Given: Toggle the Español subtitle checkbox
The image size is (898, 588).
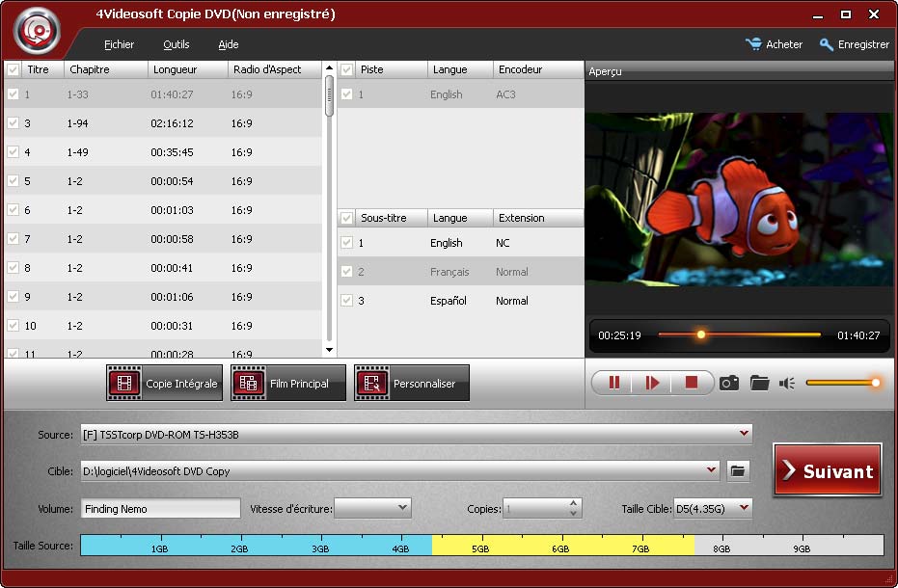Looking at the screenshot, I should pyautogui.click(x=347, y=301).
